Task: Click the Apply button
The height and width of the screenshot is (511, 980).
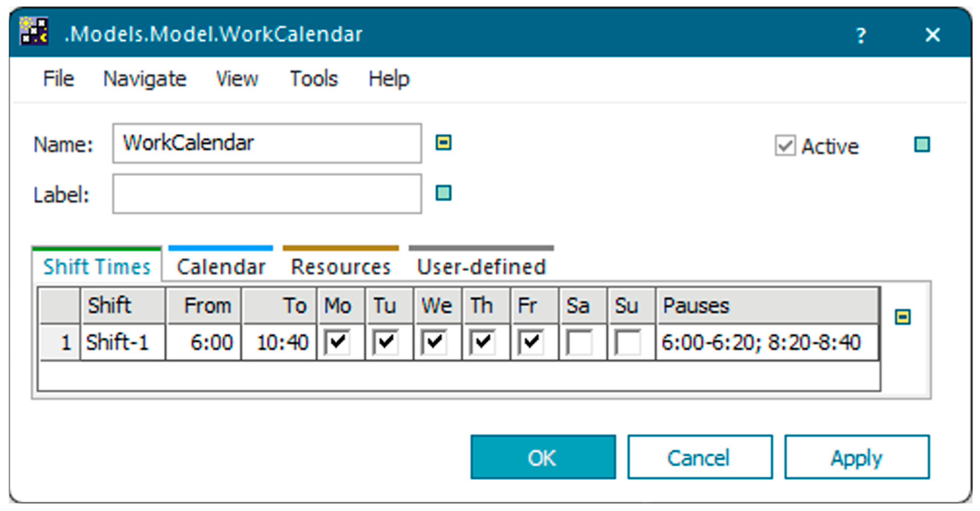Action: coord(857,457)
